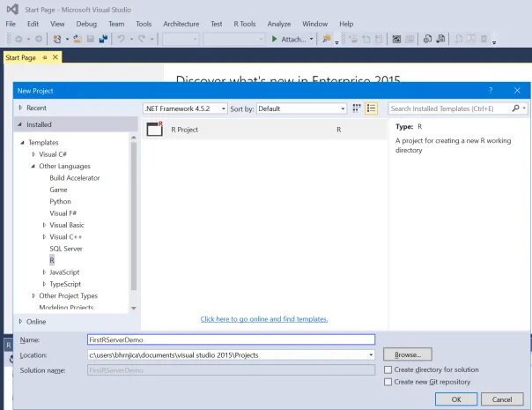This screenshot has height=410, width=532.
Task: Expand the Visual C# node
Action: [x=33, y=154]
